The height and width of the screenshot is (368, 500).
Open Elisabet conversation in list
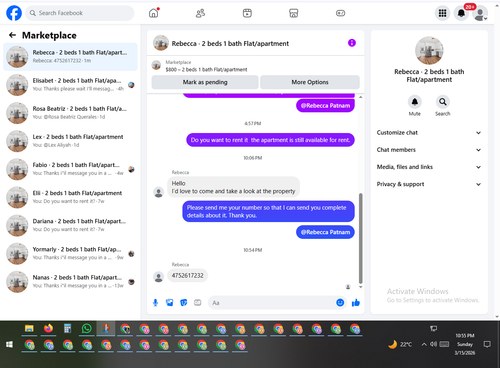[70, 85]
